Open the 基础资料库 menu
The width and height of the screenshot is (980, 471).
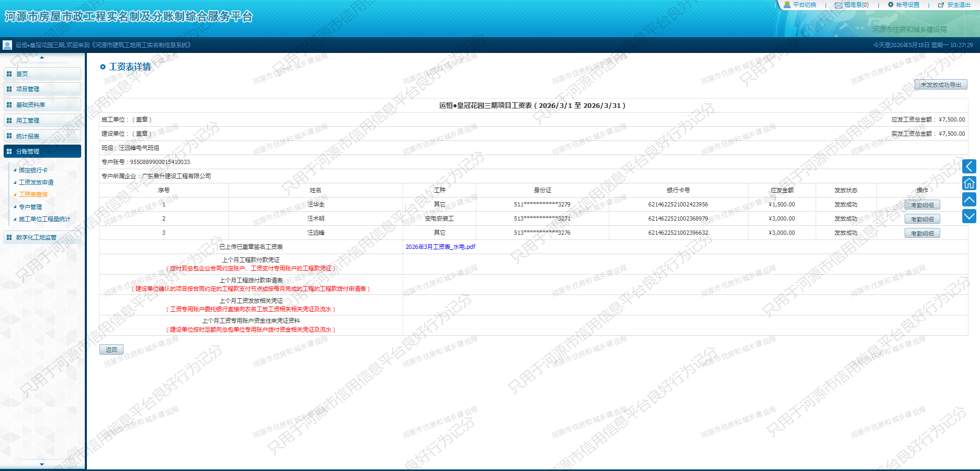point(42,105)
